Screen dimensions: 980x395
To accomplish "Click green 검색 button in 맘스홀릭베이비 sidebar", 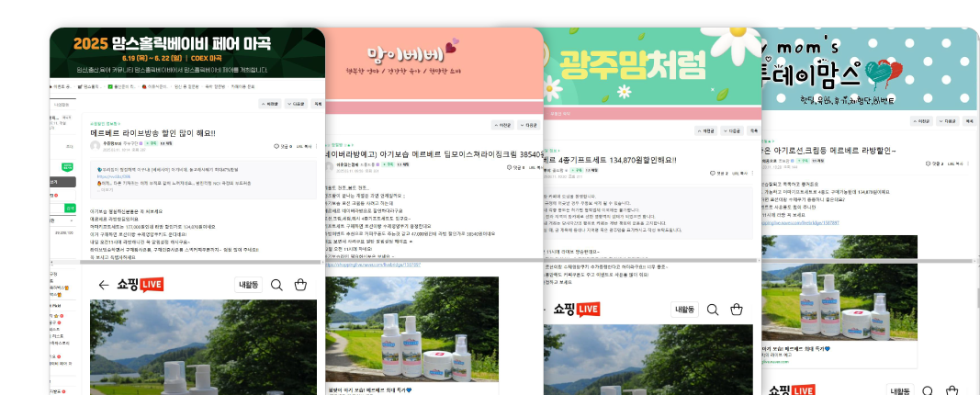I will 71,208.
